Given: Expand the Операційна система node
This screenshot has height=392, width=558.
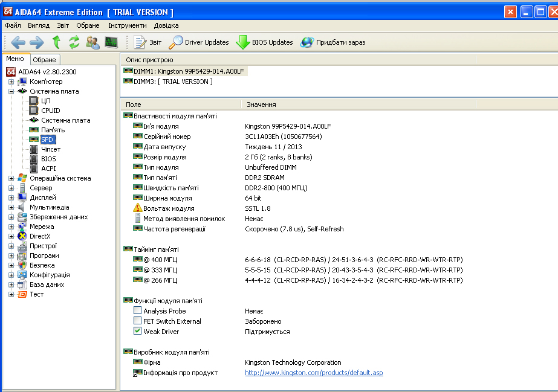Looking at the screenshot, I should click(11, 178).
